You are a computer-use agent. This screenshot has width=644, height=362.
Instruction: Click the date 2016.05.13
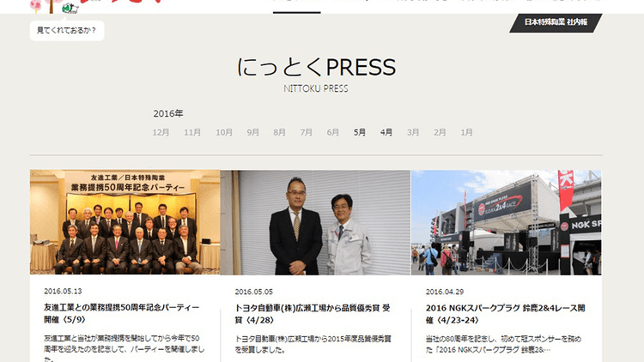[x=63, y=291]
